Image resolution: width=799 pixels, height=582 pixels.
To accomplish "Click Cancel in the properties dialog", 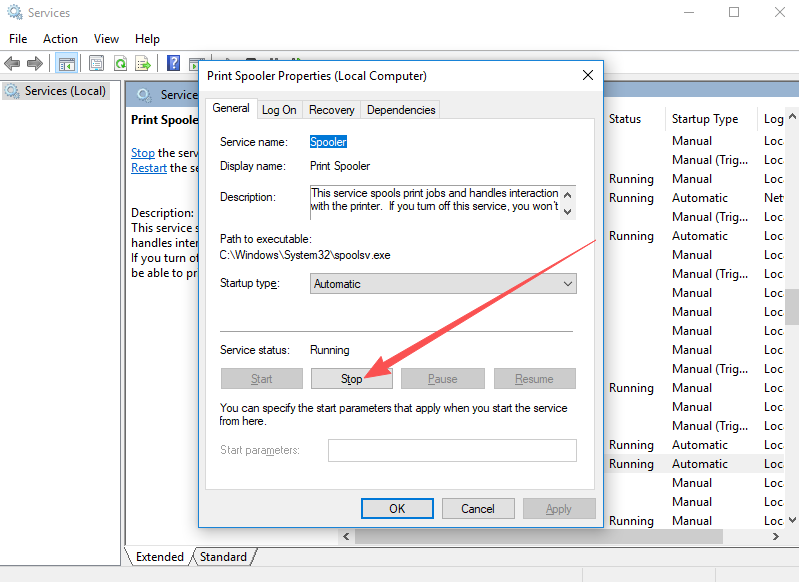I will pos(477,509).
